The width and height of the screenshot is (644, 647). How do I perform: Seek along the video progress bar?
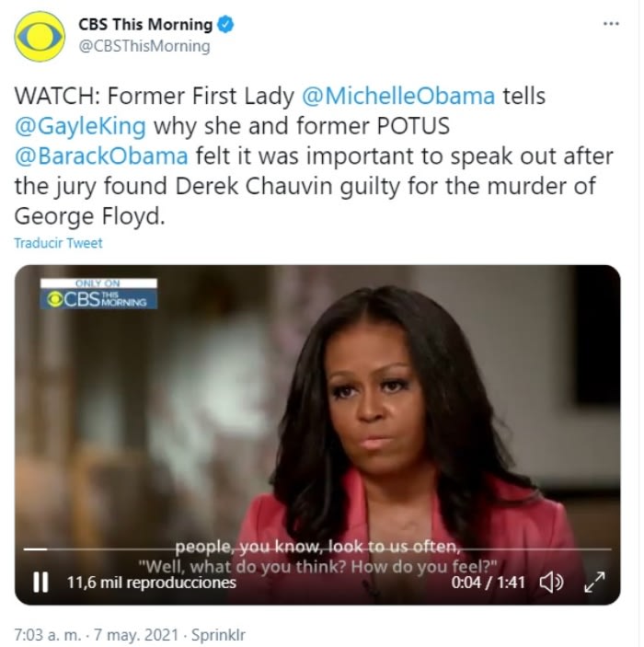(317, 549)
